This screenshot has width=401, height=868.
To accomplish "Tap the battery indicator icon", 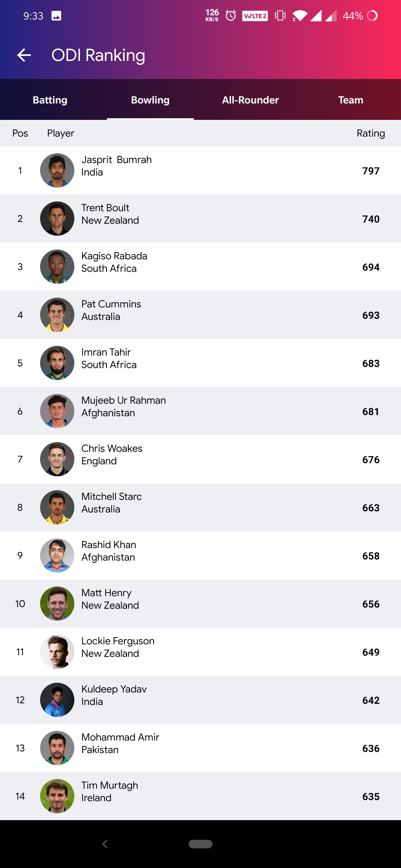I will tap(372, 16).
